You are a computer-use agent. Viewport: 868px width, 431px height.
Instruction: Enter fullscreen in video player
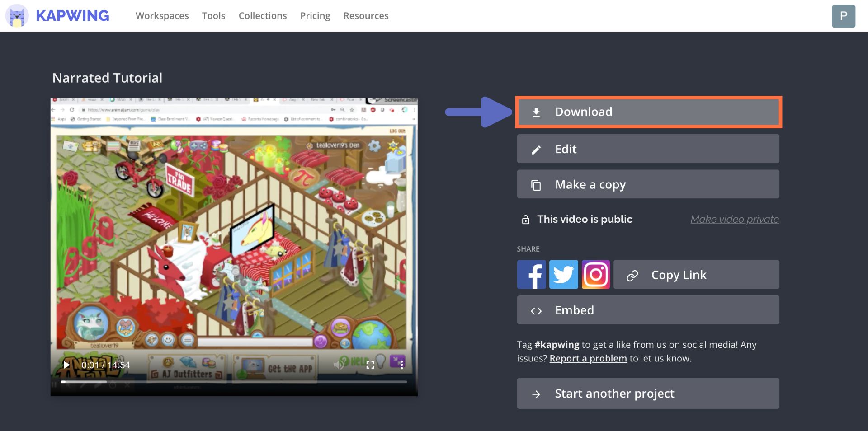(x=370, y=365)
